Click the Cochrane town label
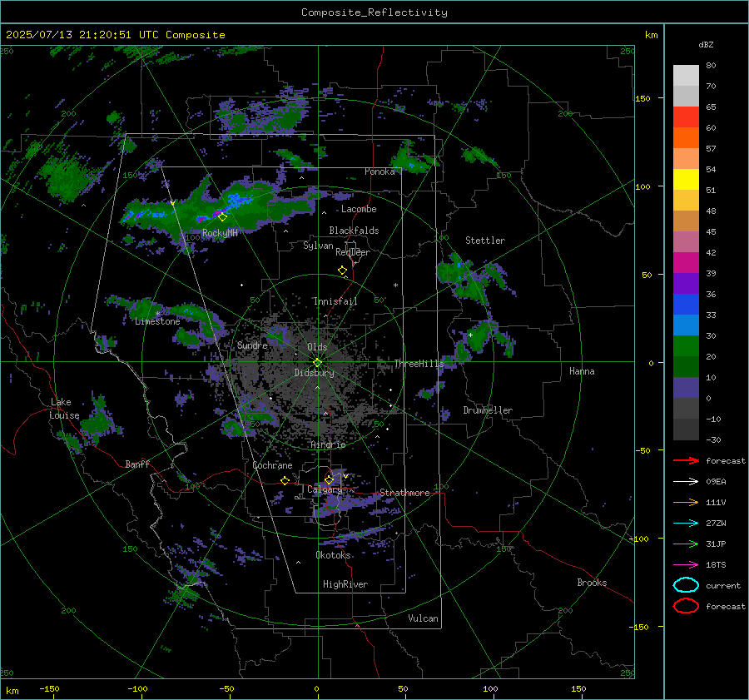 [272, 465]
